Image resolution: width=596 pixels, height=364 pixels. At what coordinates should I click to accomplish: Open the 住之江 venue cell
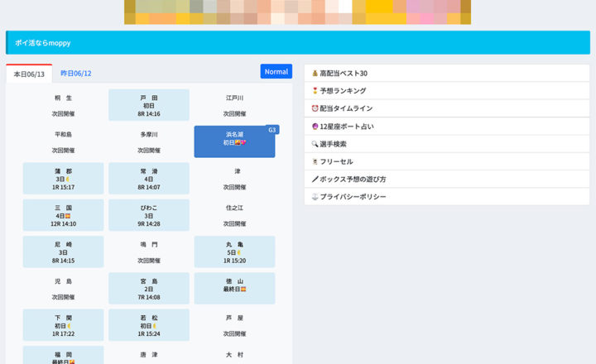click(234, 215)
